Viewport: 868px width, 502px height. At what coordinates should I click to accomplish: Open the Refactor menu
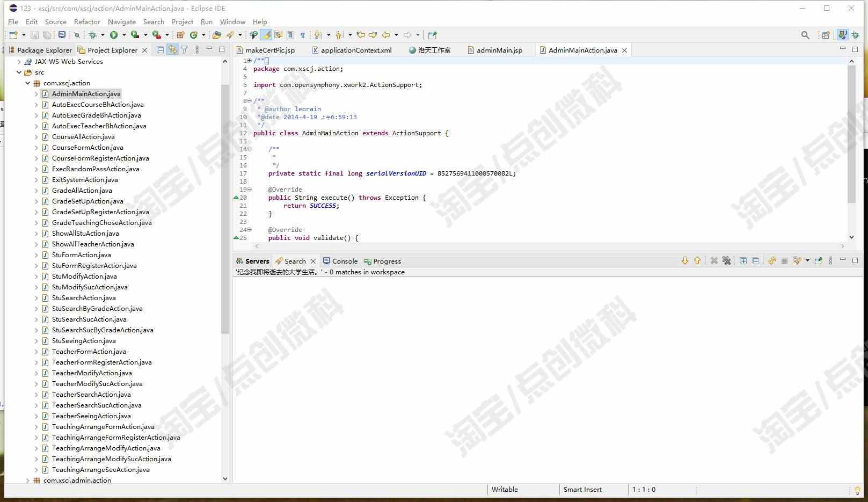87,22
